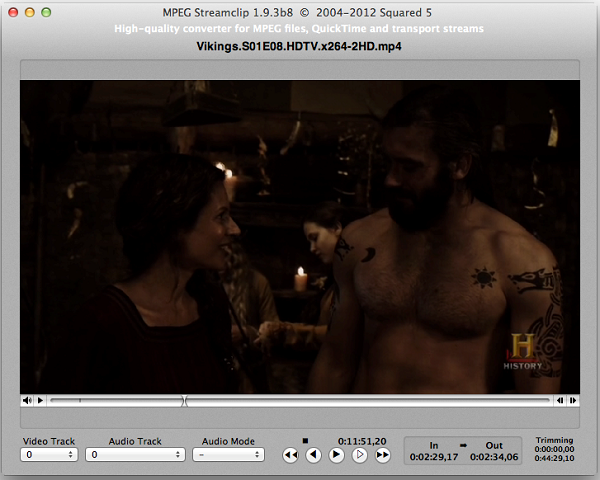Click the step-back arrow at the timeline's right end
Viewport: 600px width, 480px height.
561,401
